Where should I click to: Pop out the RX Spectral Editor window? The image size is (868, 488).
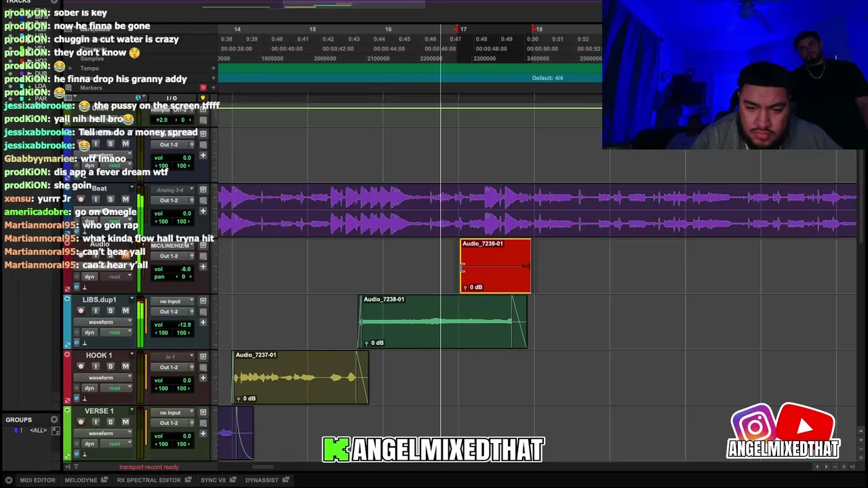tap(188, 480)
